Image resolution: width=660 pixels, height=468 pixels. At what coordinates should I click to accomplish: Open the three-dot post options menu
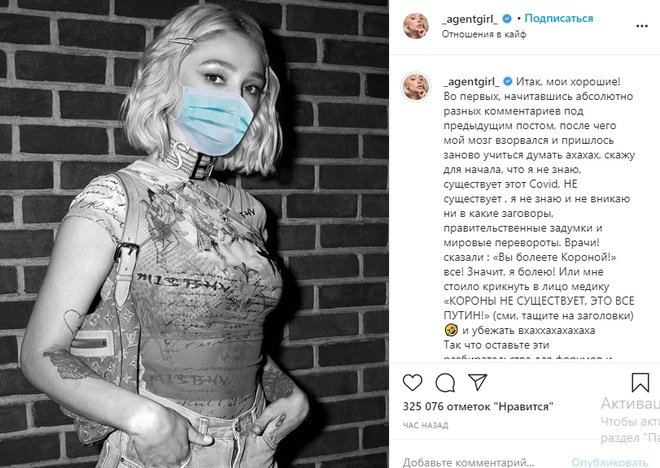click(x=641, y=26)
